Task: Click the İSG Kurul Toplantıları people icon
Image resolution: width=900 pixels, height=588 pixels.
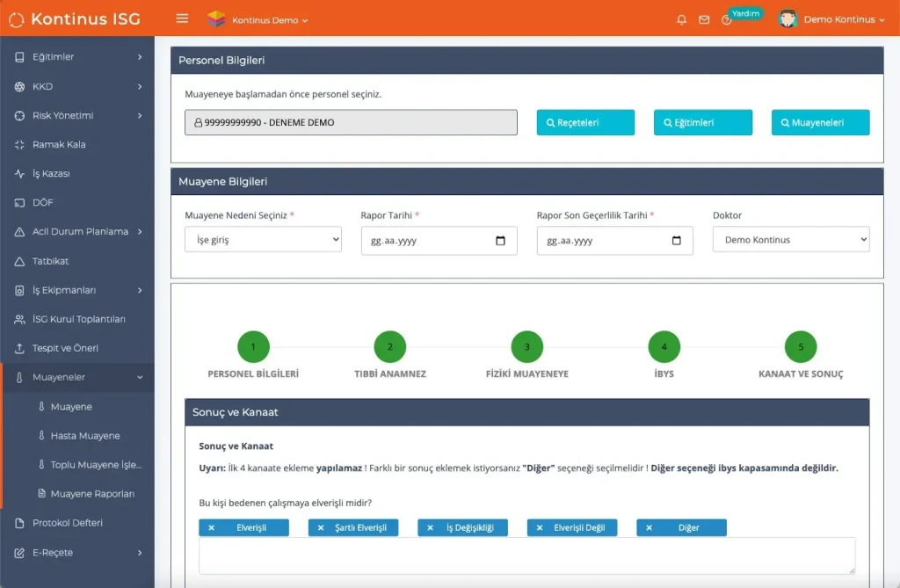Action: point(19,319)
